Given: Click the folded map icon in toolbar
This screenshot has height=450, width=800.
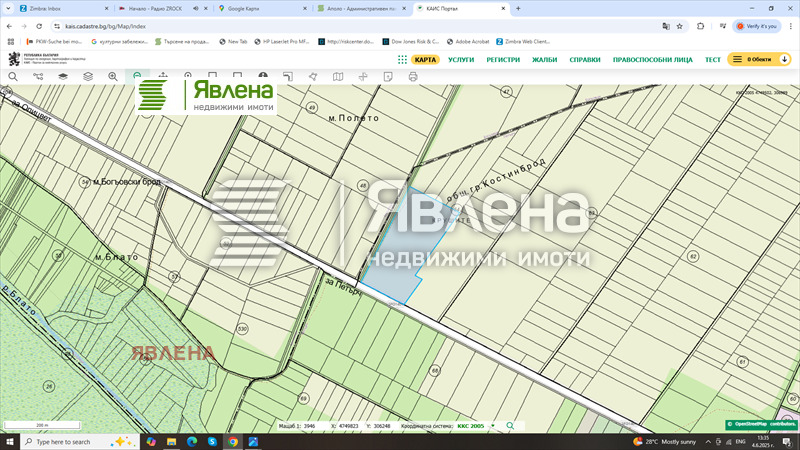Looking at the screenshot, I should click(x=337, y=76).
